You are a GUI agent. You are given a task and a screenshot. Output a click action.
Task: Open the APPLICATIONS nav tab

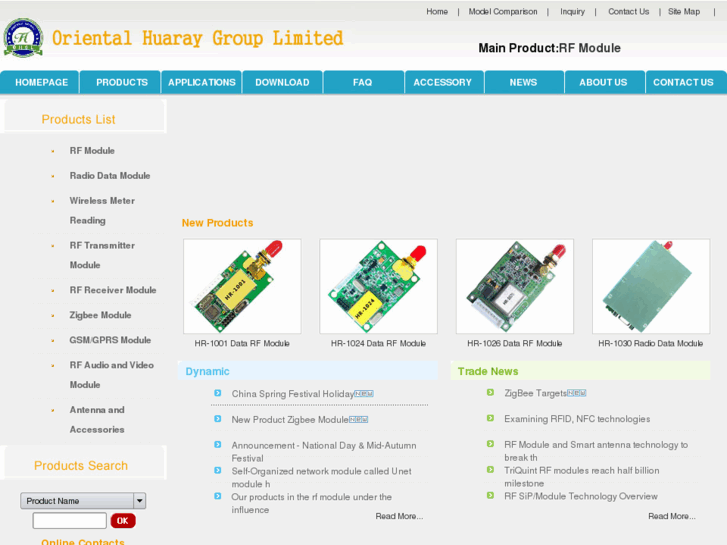coord(202,82)
